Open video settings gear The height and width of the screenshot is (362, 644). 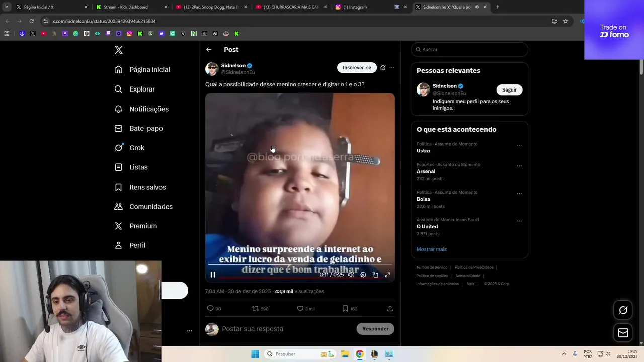[x=363, y=275]
